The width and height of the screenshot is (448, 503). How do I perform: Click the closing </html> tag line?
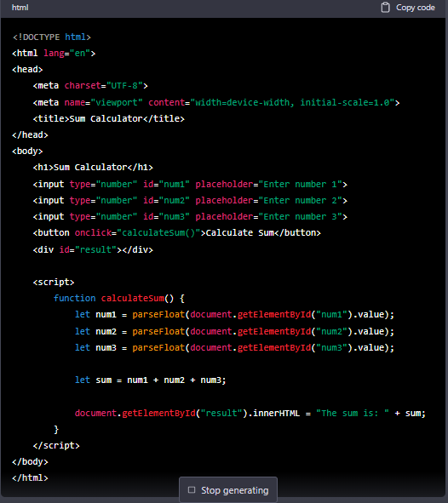click(30, 478)
